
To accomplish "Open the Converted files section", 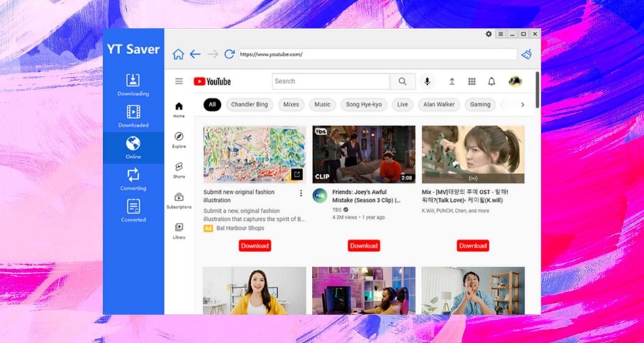I will pyautogui.click(x=133, y=211).
